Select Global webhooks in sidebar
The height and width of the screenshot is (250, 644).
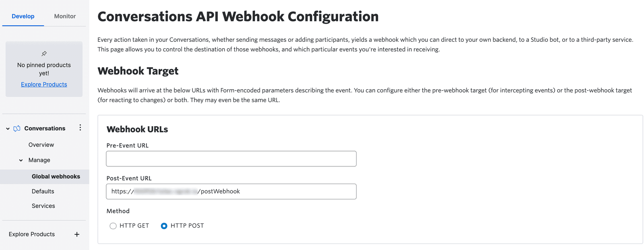pyautogui.click(x=56, y=176)
